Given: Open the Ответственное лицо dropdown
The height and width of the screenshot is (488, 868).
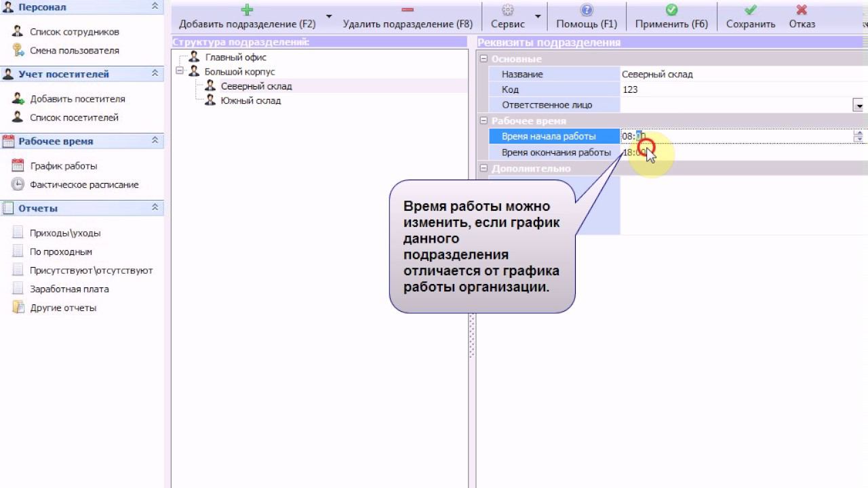Looking at the screenshot, I should (x=859, y=105).
